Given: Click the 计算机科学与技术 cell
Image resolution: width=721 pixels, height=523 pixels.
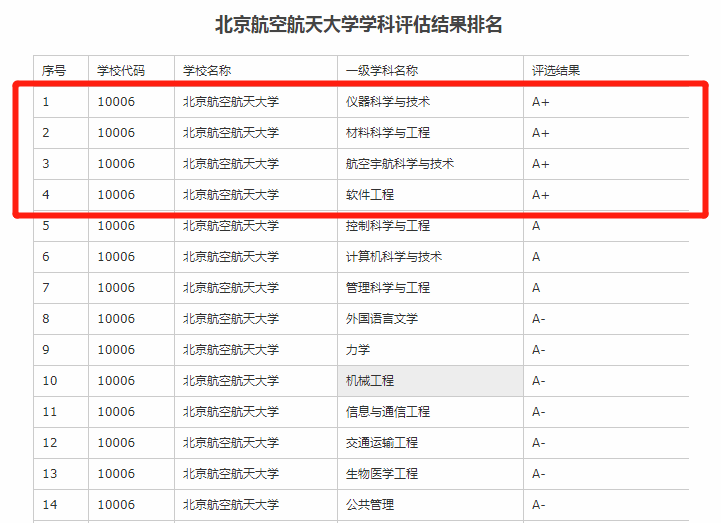Looking at the screenshot, I should click(393, 257).
